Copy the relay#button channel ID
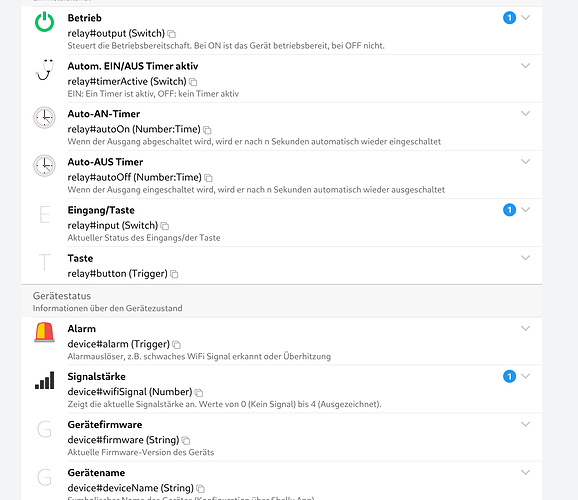Screen dimensions: 578x500 (x=174, y=274)
